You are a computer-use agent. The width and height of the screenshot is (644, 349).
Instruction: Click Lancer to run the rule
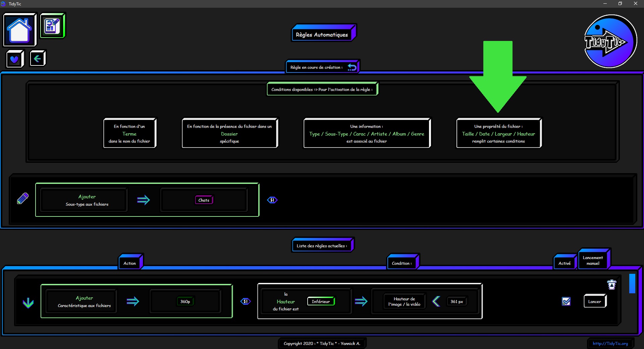(x=595, y=301)
